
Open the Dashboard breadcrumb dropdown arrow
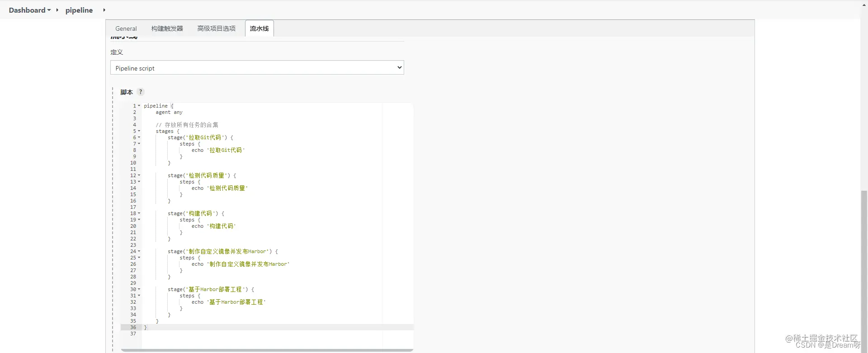tap(49, 10)
